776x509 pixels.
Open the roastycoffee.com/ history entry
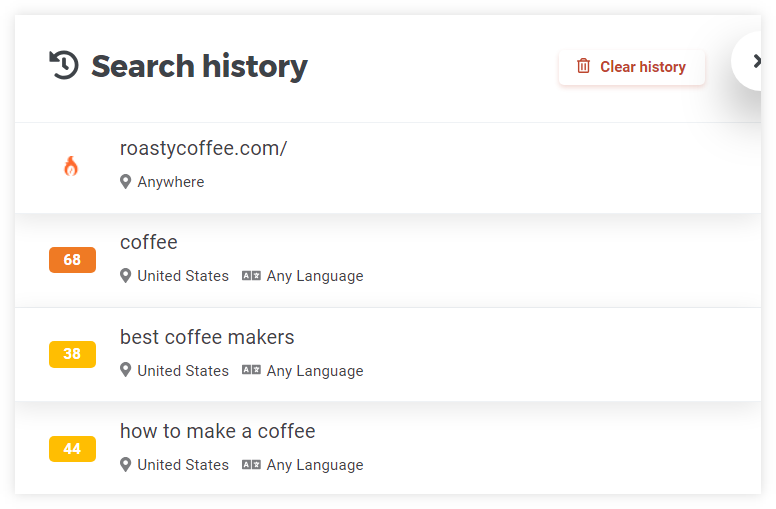pyautogui.click(x=203, y=149)
